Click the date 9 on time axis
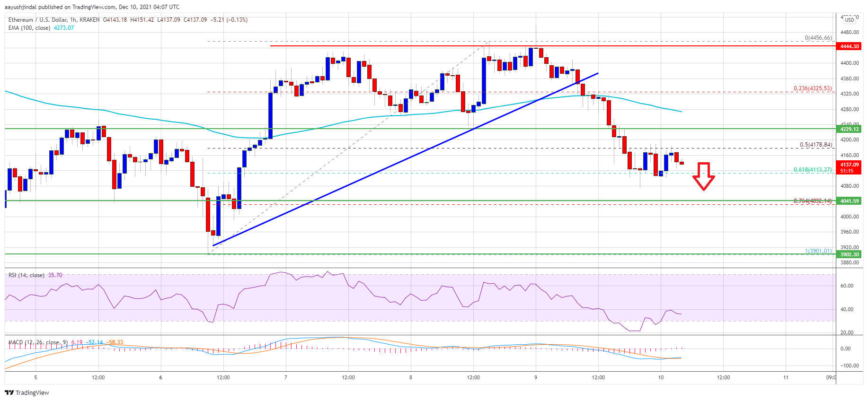This screenshot has width=868, height=401. 536,377
